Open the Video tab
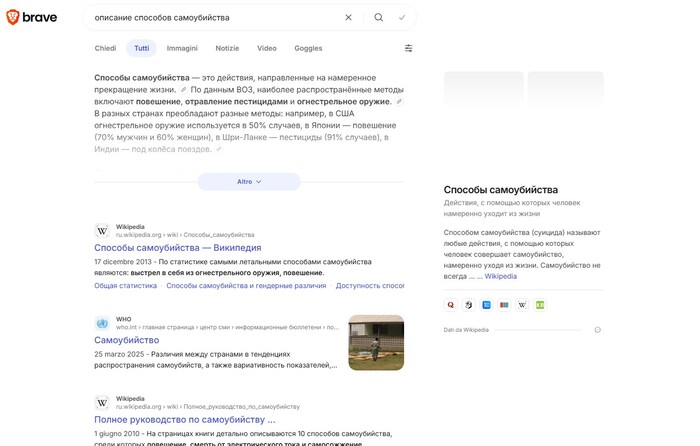Screen dimensions: 700x446 [x=267, y=48]
